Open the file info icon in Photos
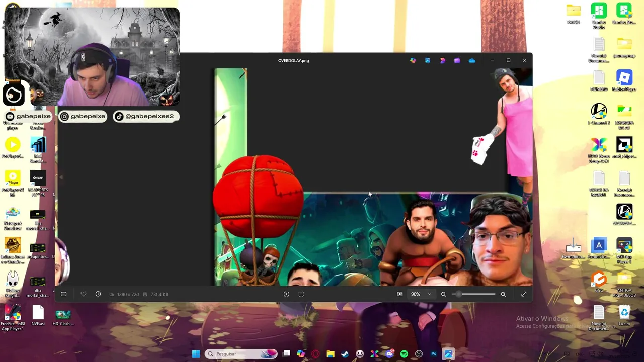Viewport: 644px width, 362px height. point(98,294)
